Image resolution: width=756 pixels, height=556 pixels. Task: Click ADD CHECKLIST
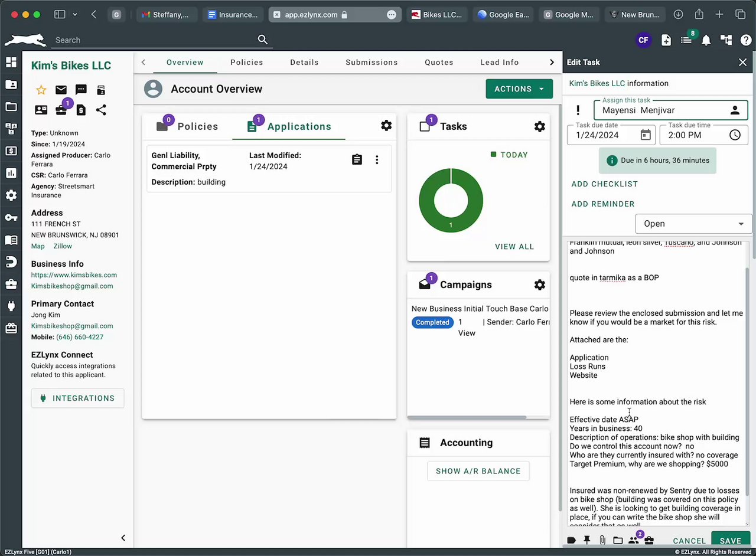[605, 184]
